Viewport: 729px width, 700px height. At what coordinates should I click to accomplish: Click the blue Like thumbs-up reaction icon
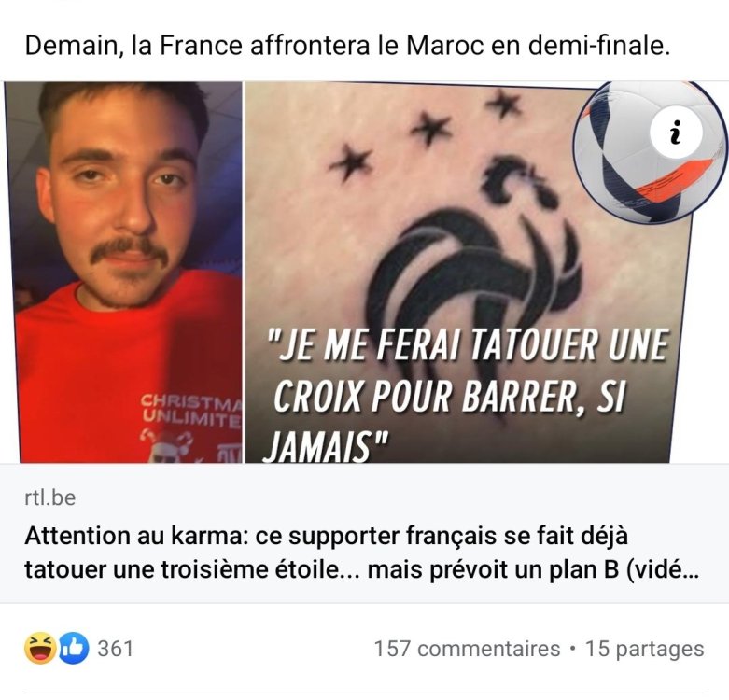(74, 648)
